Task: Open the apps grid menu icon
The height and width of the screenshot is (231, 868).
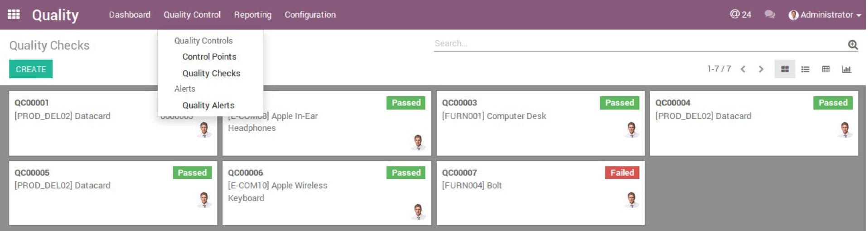Action: (x=14, y=14)
